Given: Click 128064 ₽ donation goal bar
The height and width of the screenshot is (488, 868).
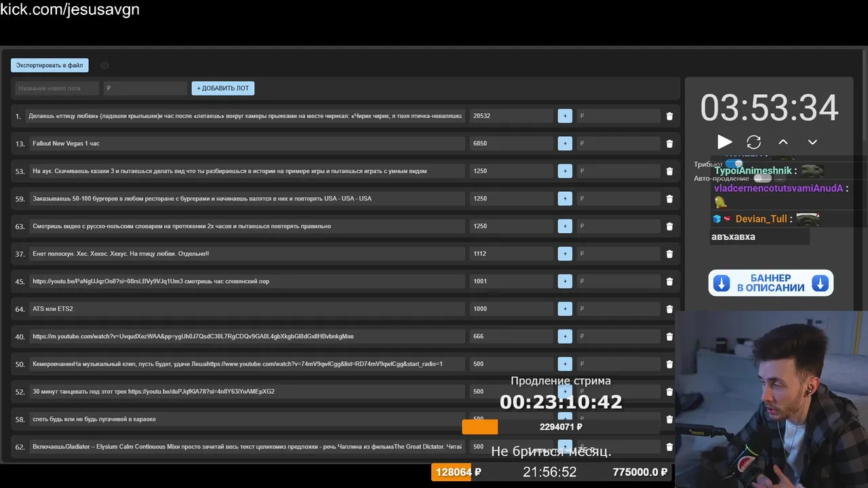Looking at the screenshot, I should pyautogui.click(x=552, y=472).
